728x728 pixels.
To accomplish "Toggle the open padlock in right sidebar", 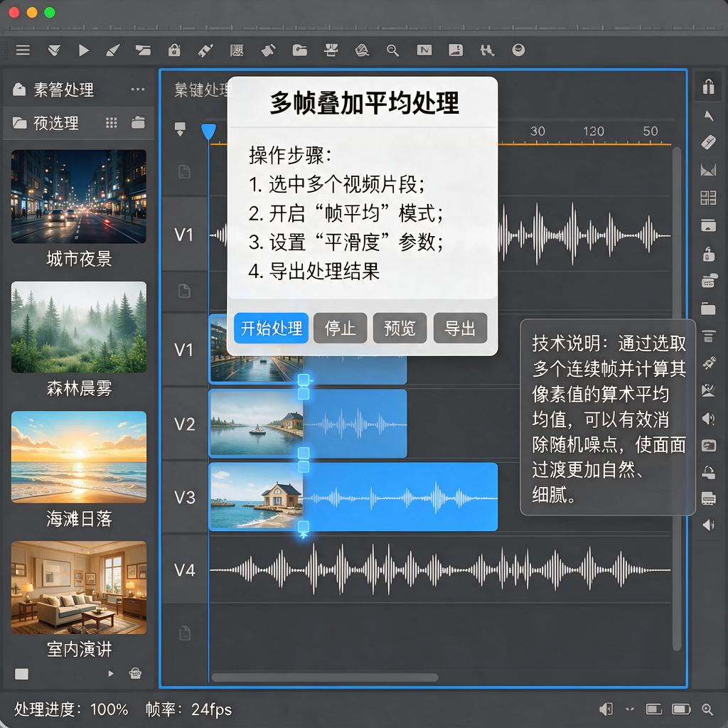I will [709, 254].
